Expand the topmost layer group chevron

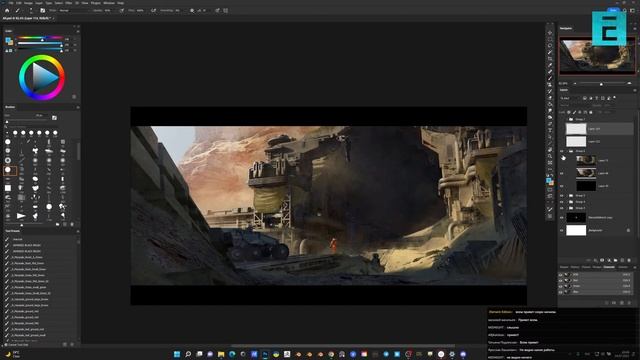567,119
